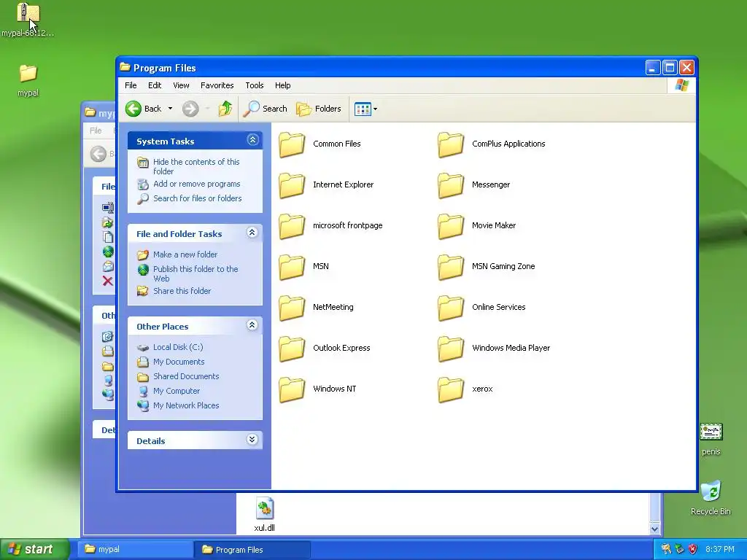Open the Common Files folder
The width and height of the screenshot is (747, 560).
(x=320, y=144)
